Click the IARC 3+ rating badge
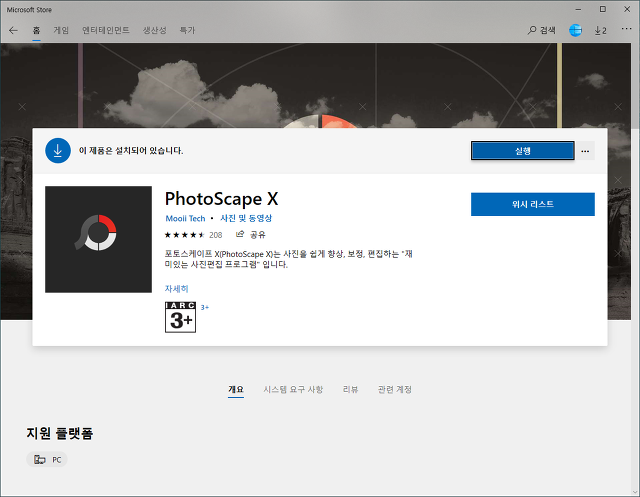 coord(180,317)
